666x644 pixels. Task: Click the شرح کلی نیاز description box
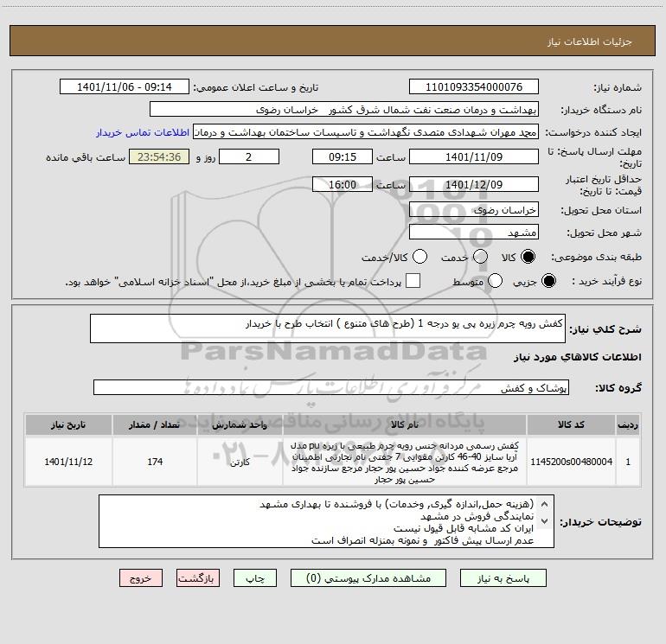pos(328,328)
